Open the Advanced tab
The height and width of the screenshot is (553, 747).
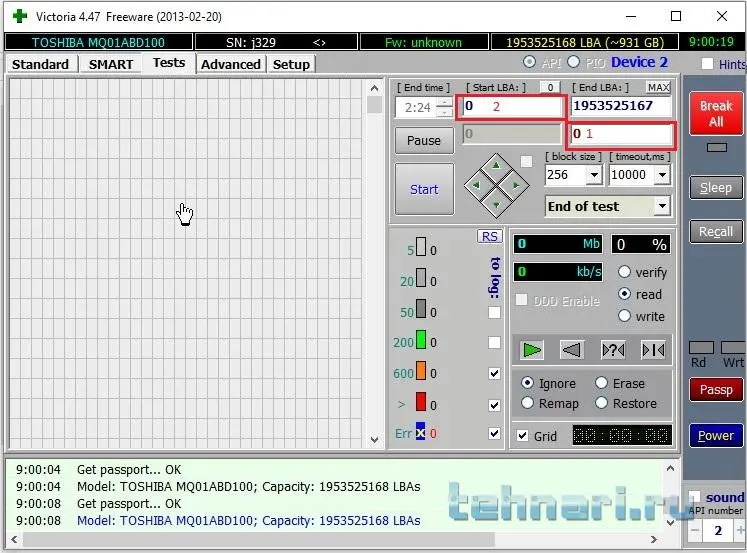[x=230, y=64]
